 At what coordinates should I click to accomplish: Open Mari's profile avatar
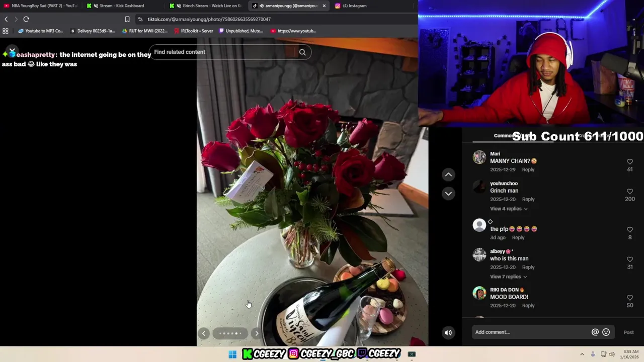tap(479, 157)
